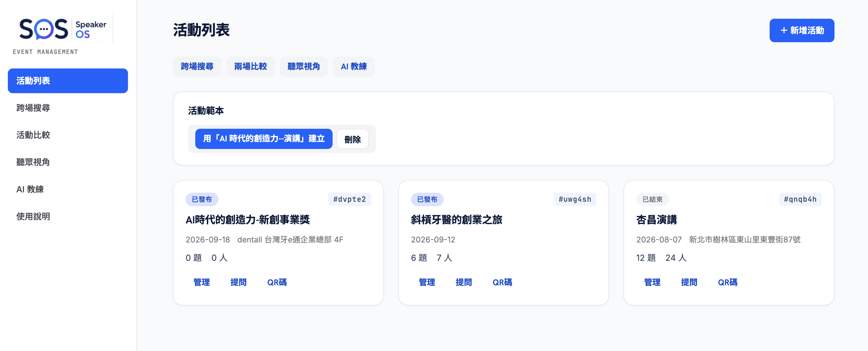Screen dimensions: 868x351
Task: Click 提問 on AI時代的創造力 card
Action: pos(238,282)
